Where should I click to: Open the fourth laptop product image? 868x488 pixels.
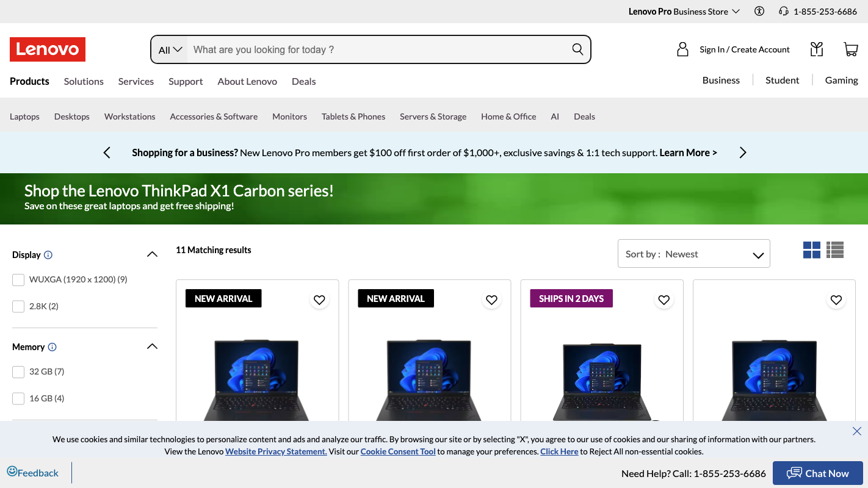click(774, 379)
